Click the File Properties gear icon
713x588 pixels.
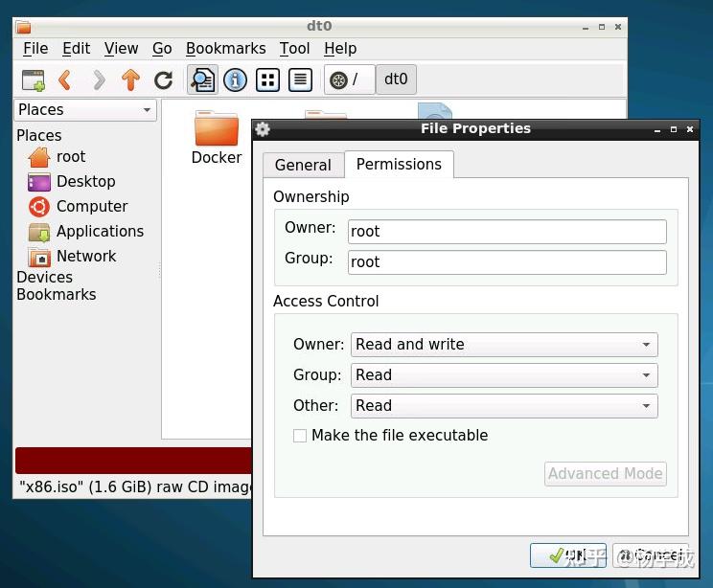[x=263, y=129]
